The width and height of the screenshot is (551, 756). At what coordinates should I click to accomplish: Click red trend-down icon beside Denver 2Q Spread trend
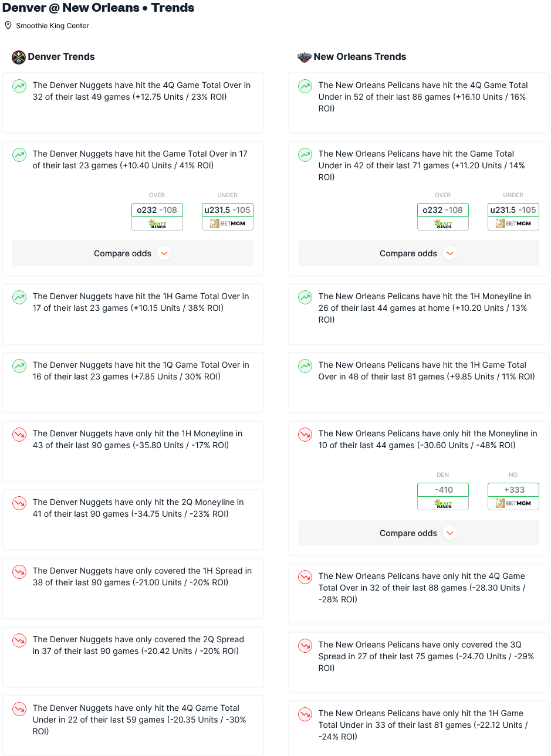20,641
